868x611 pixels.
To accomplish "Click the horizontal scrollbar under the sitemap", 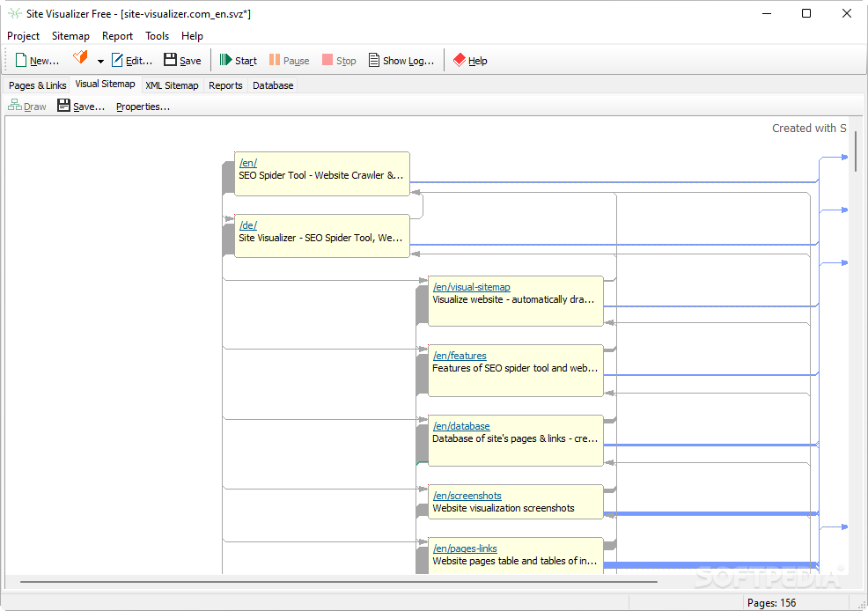I will coord(339,582).
